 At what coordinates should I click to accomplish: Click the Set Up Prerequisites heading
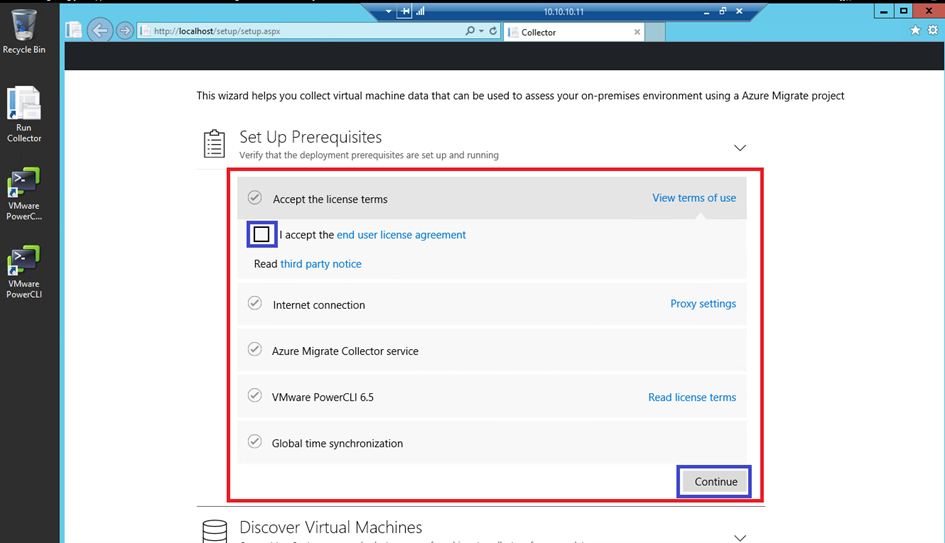point(310,137)
